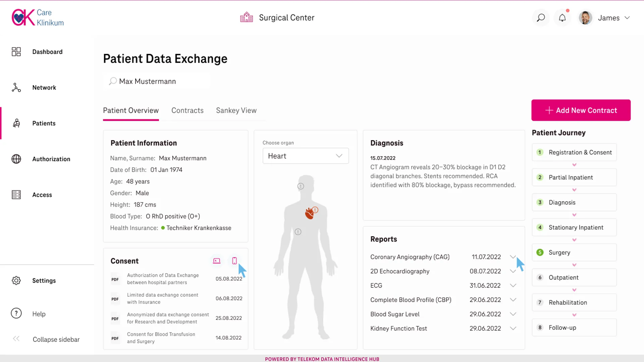Click the Add New Contract button
644x362 pixels.
pyautogui.click(x=581, y=110)
